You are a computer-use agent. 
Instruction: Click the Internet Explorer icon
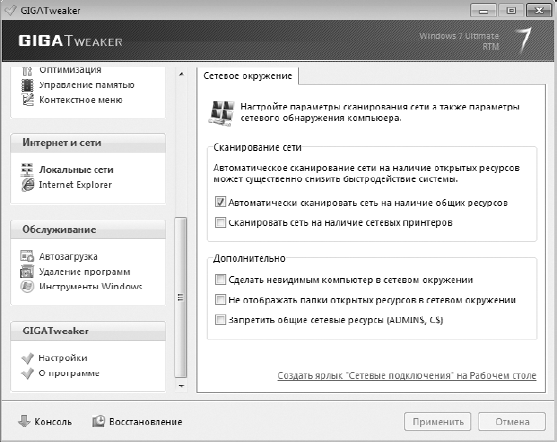tap(28, 185)
